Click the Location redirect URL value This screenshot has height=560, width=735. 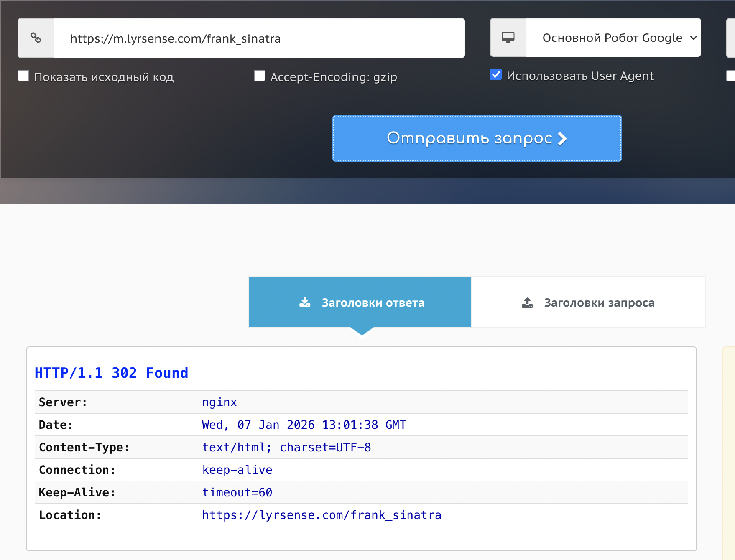[322, 515]
